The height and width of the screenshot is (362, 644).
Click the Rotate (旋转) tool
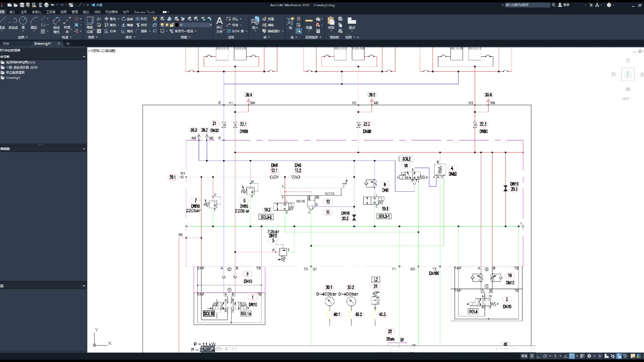point(127,19)
